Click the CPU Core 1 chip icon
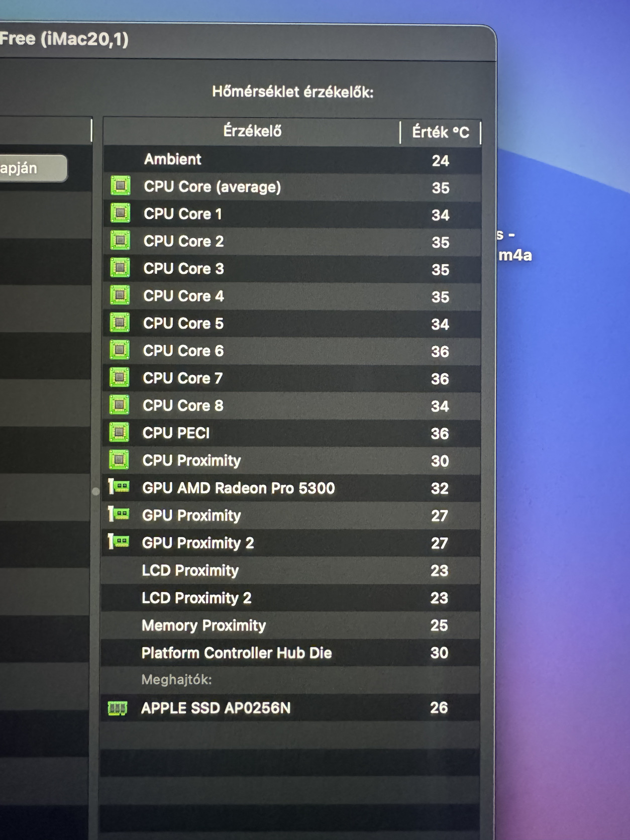 pyautogui.click(x=121, y=213)
